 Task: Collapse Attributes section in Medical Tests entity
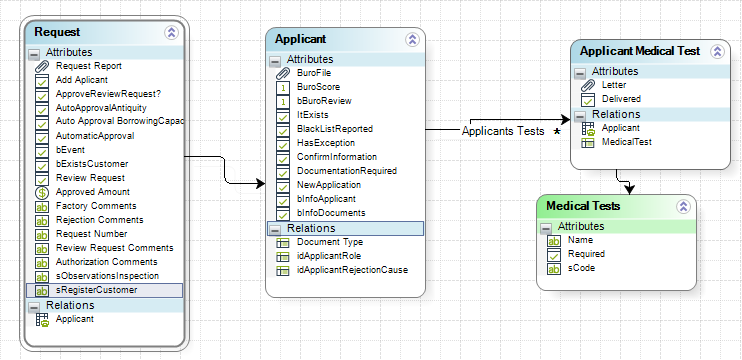coord(546,228)
